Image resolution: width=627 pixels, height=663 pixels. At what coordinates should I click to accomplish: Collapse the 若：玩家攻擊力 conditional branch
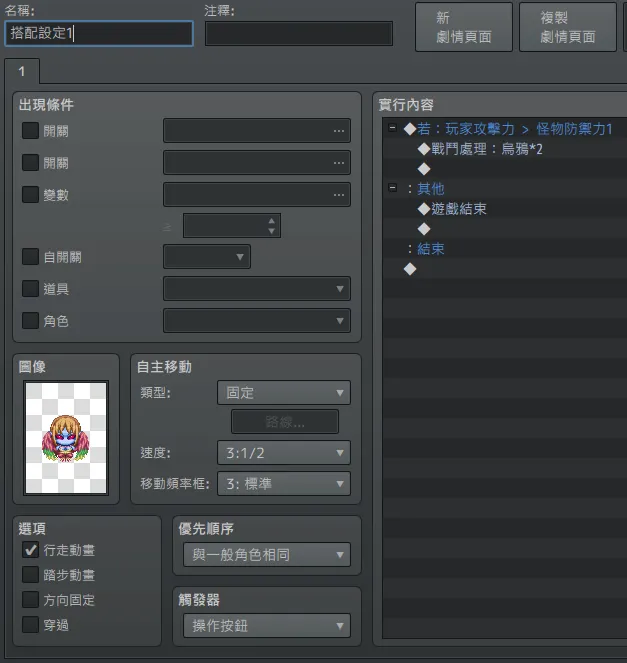[x=392, y=128]
